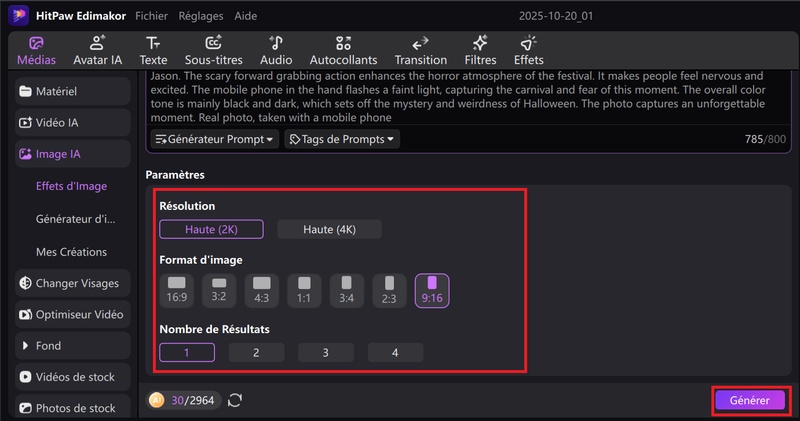Viewport: 800px width, 421px height.
Task: Select Haute (4K) resolution
Action: tap(329, 230)
